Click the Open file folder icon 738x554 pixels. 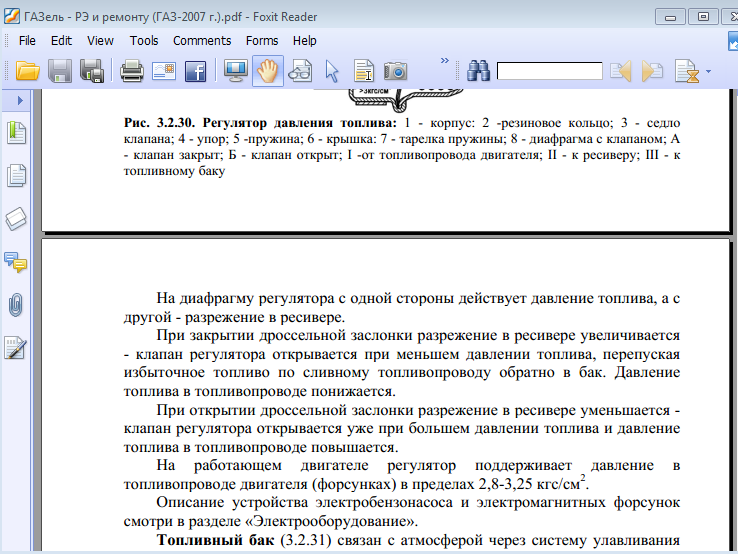[x=27, y=71]
